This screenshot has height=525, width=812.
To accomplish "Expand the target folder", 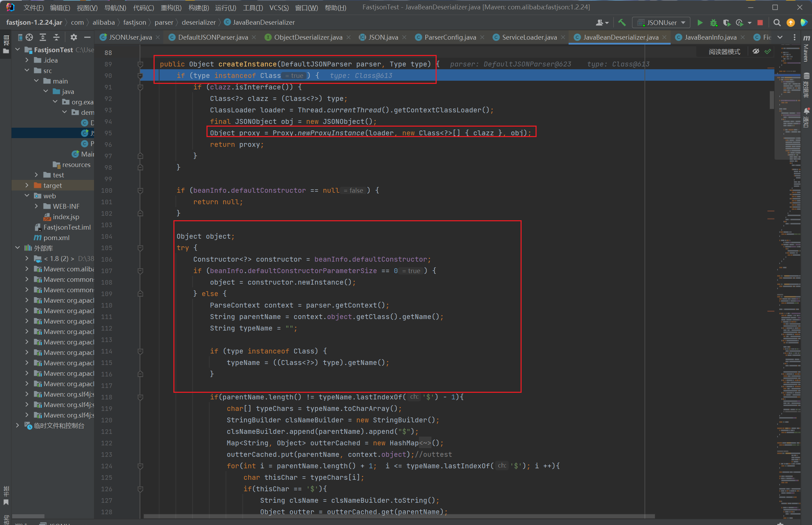I will [27, 185].
